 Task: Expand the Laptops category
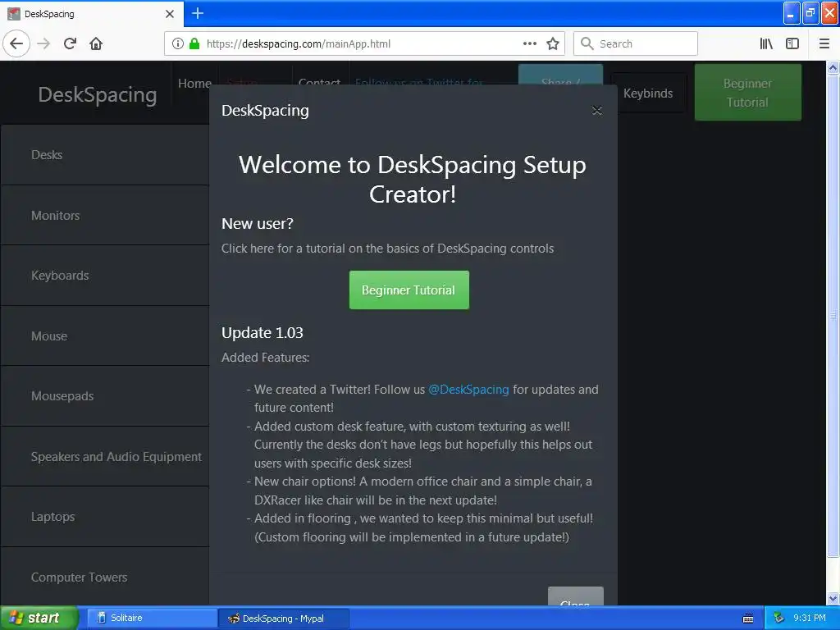point(104,517)
